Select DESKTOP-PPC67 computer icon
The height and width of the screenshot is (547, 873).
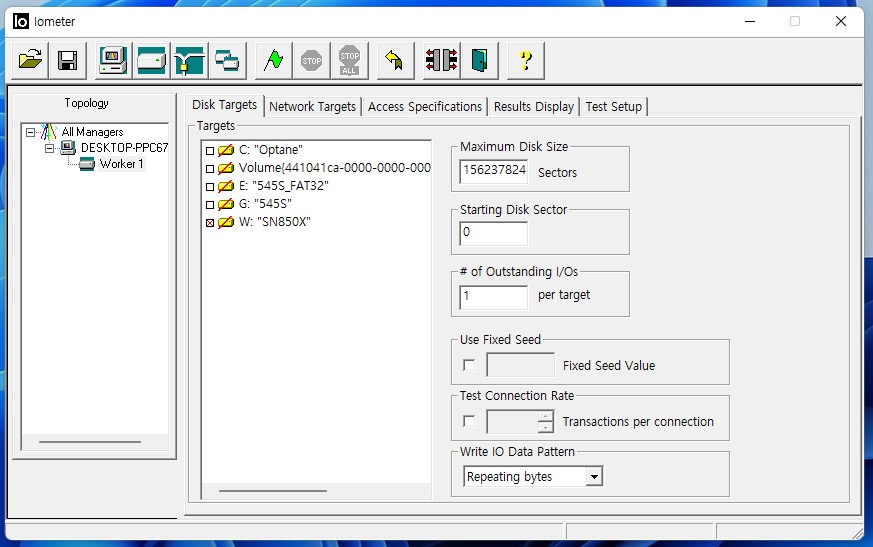68,148
